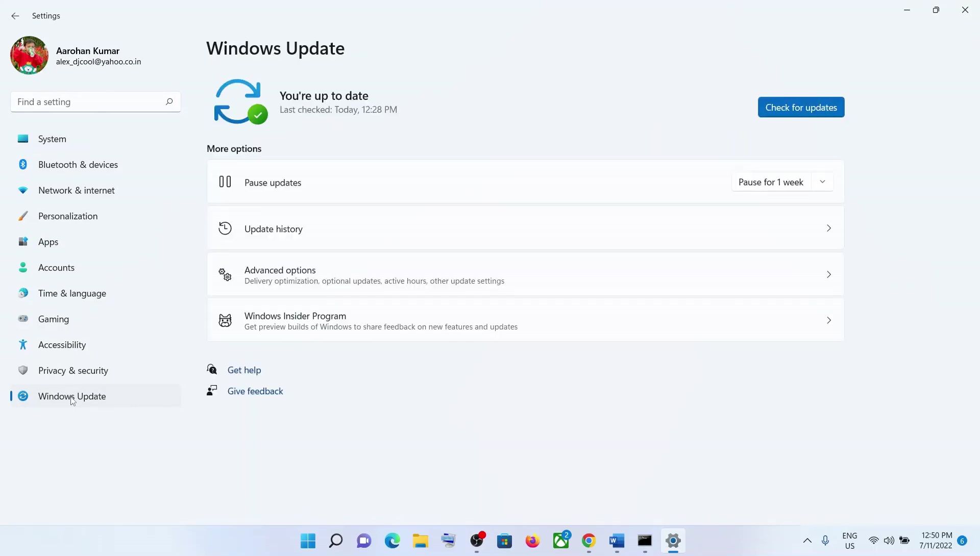
Task: Open Gaming settings category
Action: (95, 319)
